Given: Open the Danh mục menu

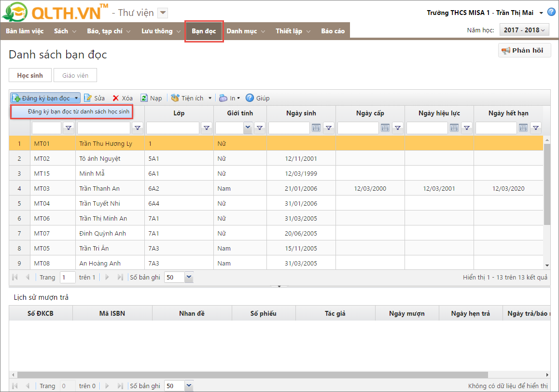Looking at the screenshot, I should 246,31.
